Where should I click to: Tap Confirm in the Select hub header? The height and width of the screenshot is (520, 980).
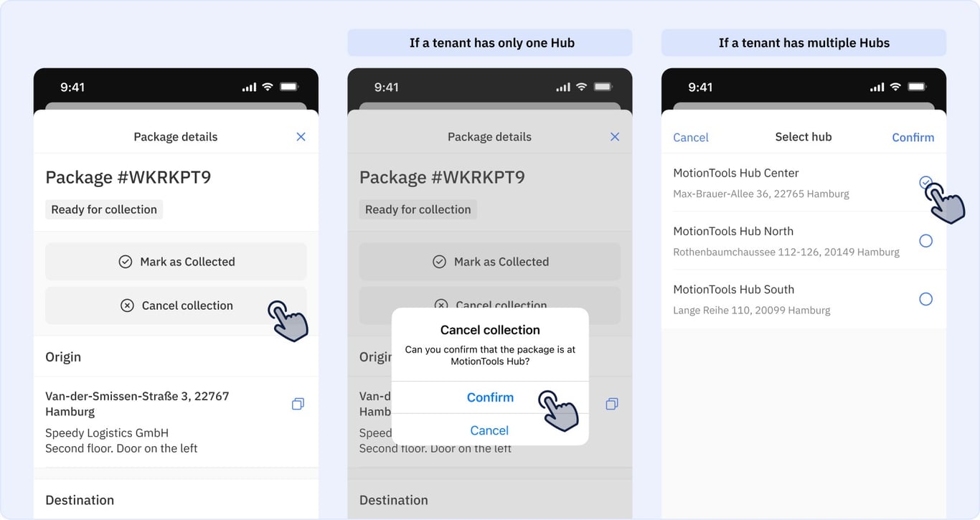point(913,137)
